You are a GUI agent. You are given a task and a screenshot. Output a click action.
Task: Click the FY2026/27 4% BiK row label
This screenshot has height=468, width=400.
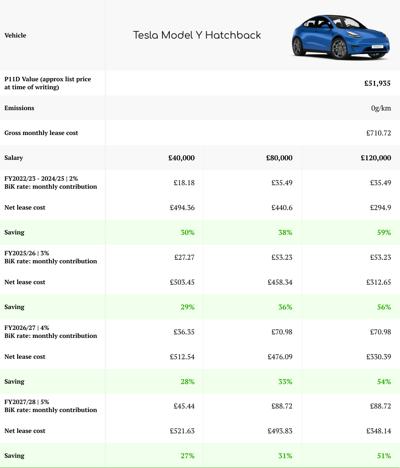[x=51, y=332]
